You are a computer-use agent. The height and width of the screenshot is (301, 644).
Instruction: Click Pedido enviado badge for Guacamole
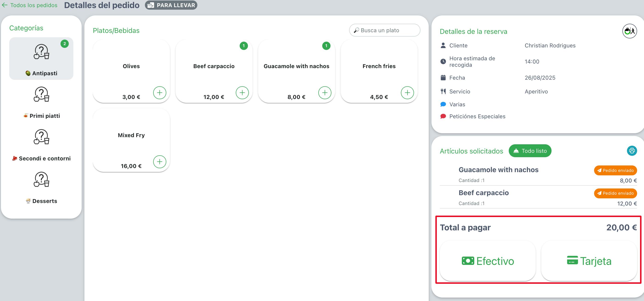[x=615, y=170]
